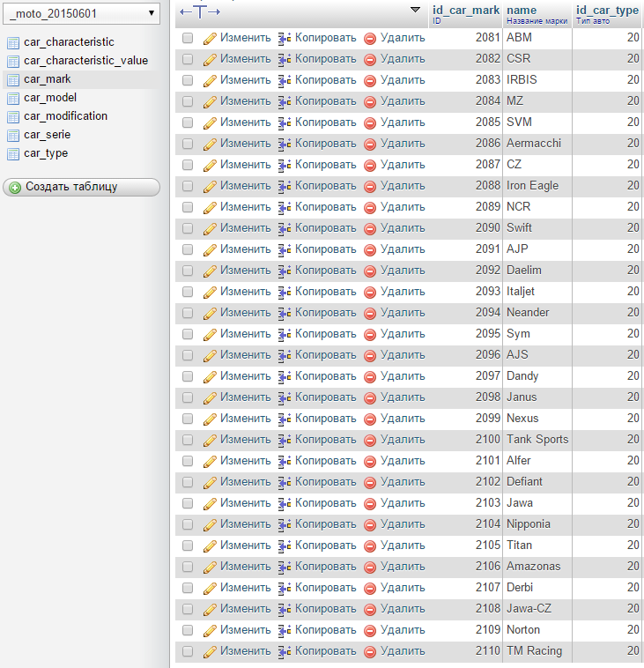The image size is (644, 668).
Task: Click the pencil icon in the MZ row
Action: click(210, 102)
